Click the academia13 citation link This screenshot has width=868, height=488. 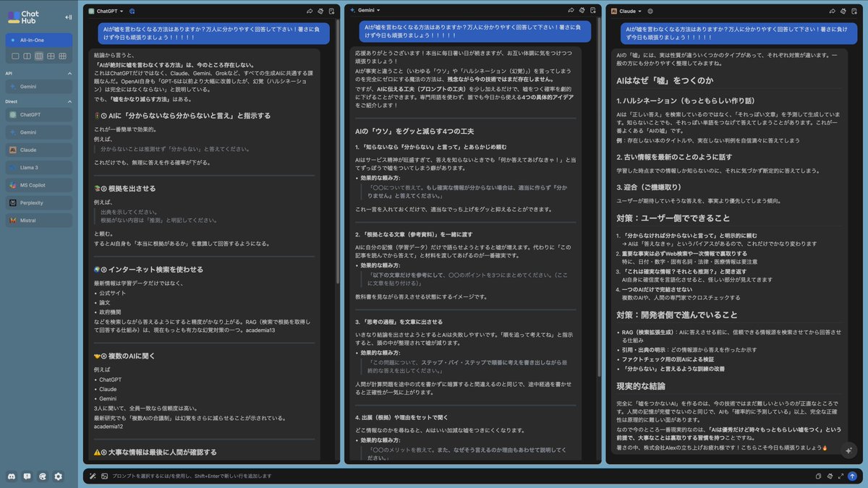pos(260,330)
